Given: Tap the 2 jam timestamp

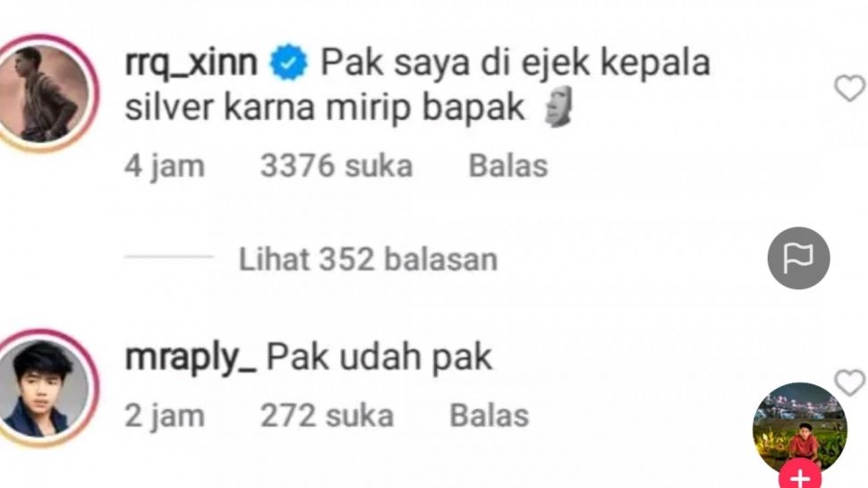Looking at the screenshot, I should pyautogui.click(x=165, y=415).
